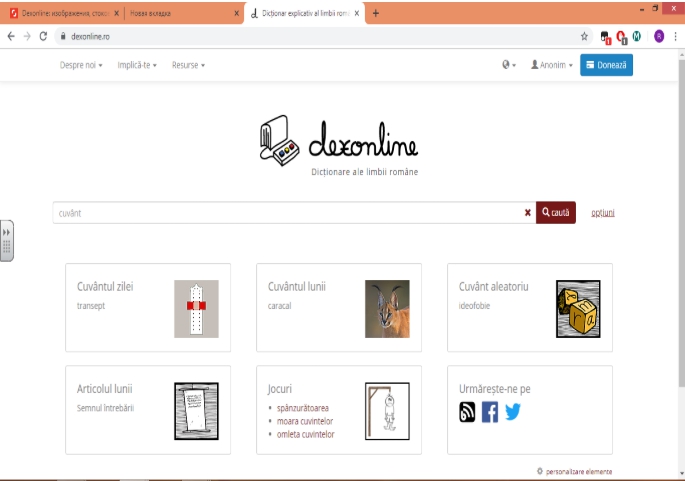Expand the Resurse dropdown menu
Viewport: 685px width, 481px height.
click(x=188, y=65)
